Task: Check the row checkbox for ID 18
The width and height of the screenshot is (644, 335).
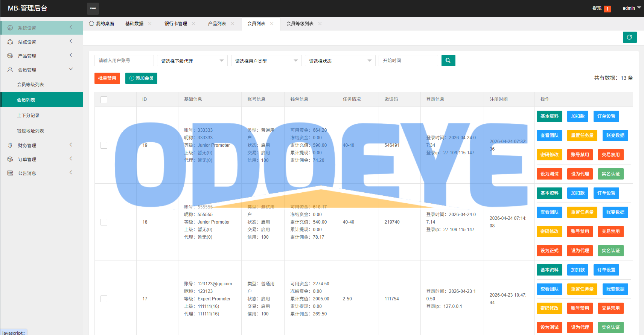Action: (x=104, y=222)
